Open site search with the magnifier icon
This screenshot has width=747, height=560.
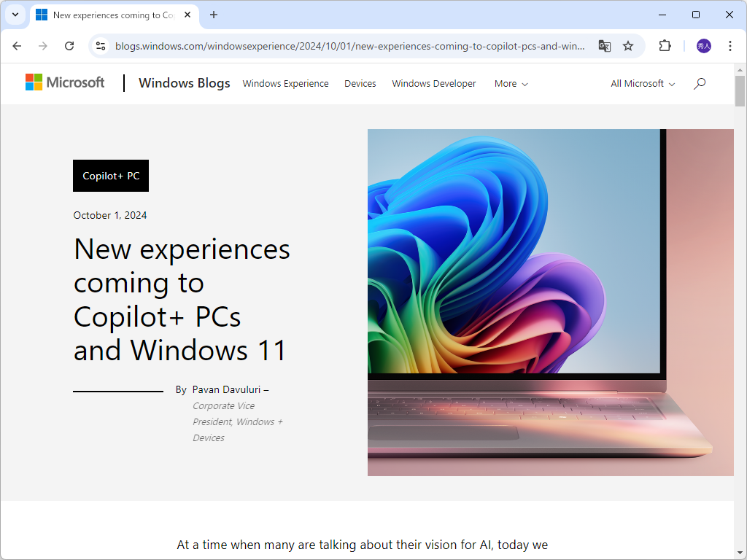(699, 83)
